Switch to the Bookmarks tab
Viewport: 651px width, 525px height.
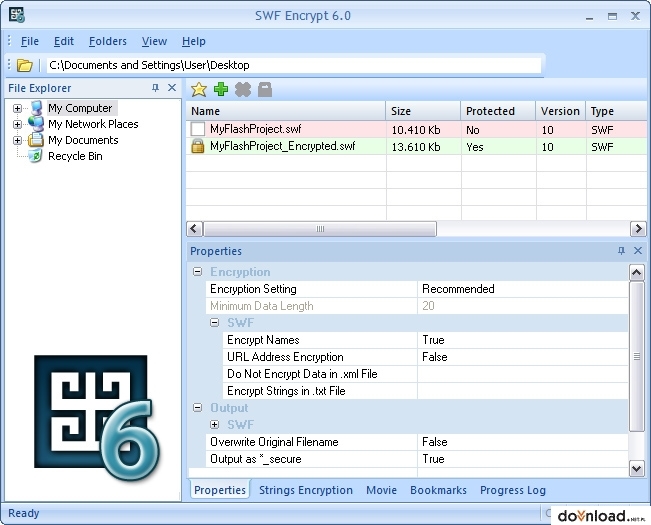[438, 490]
